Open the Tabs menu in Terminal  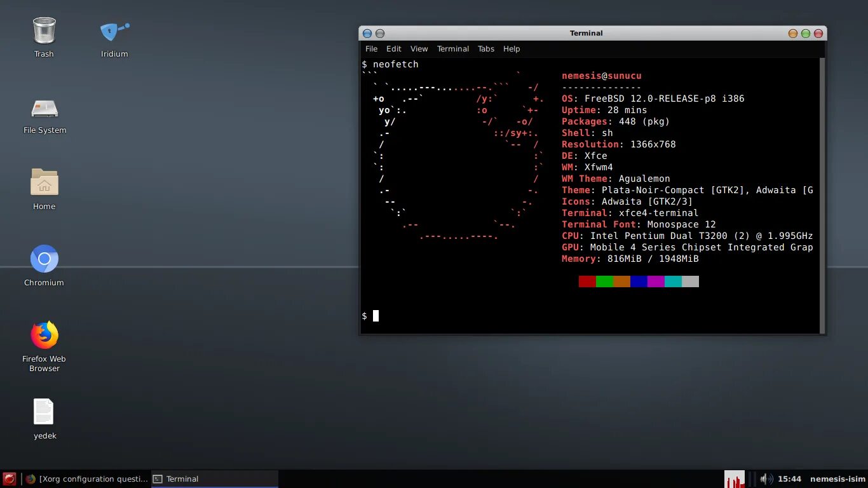486,49
